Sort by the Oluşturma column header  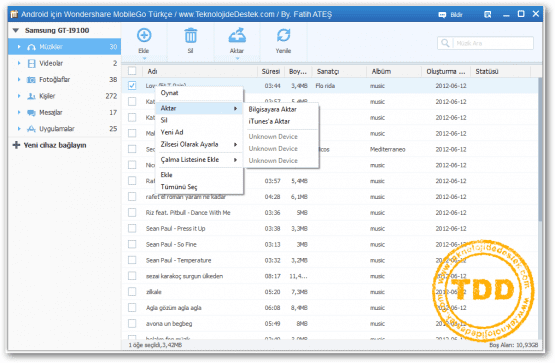(446, 71)
